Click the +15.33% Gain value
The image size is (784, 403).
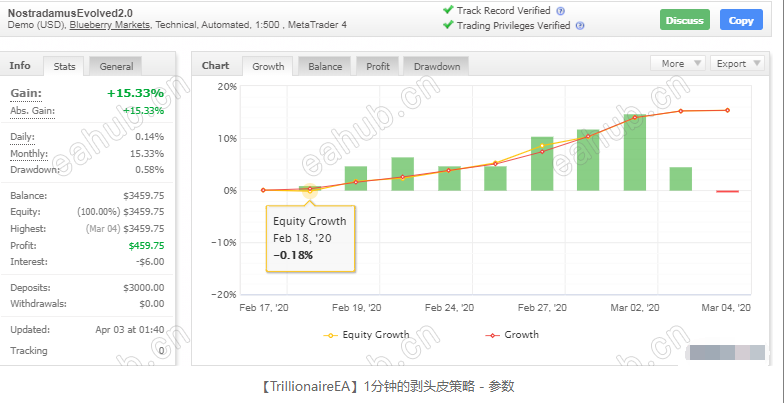(x=135, y=94)
